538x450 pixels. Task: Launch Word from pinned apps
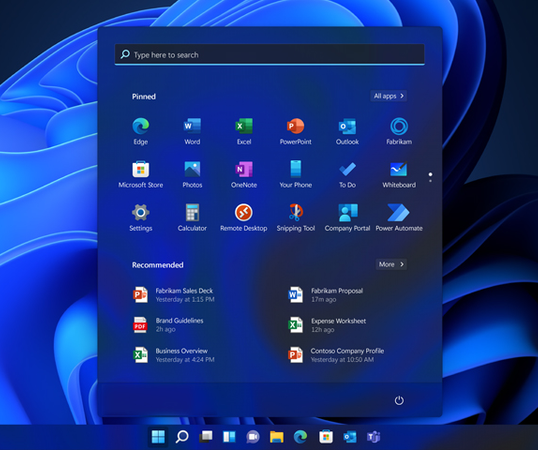(192, 131)
